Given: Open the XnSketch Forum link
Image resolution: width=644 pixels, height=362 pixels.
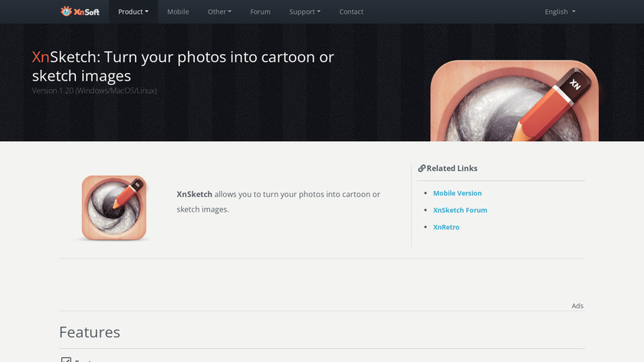Looking at the screenshot, I should coord(460,210).
